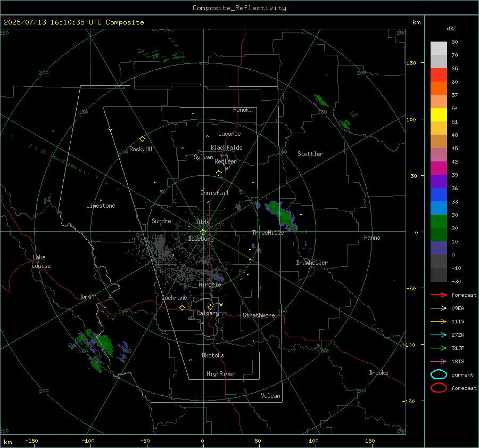Click the purple 36-39 dBZ color swatch
This screenshot has height=448, width=479.
pyautogui.click(x=439, y=182)
